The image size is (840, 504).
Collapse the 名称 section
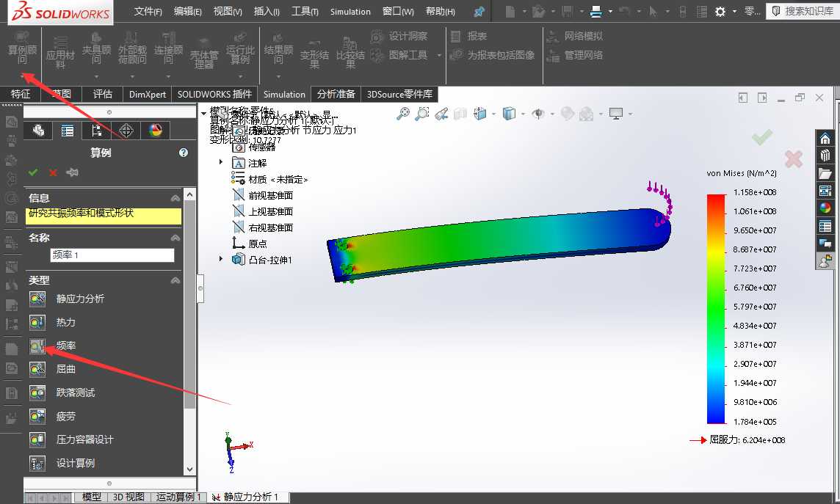point(175,238)
